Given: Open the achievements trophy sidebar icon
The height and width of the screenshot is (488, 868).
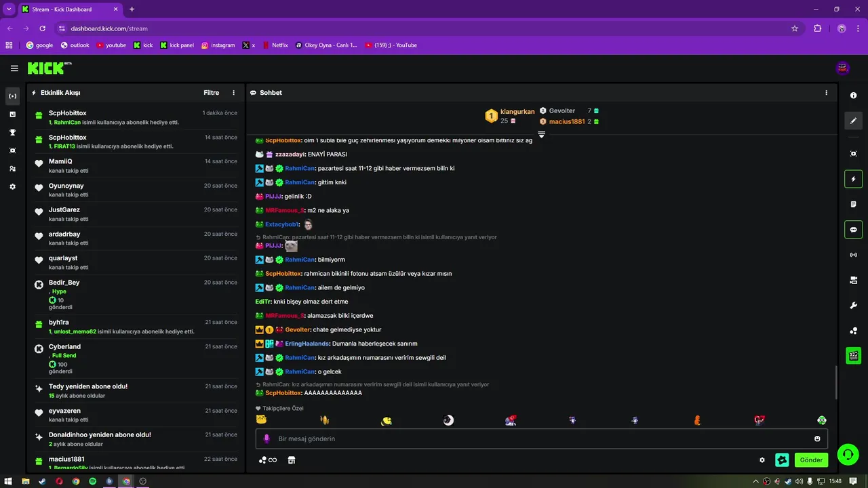Looking at the screenshot, I should coord(12,132).
